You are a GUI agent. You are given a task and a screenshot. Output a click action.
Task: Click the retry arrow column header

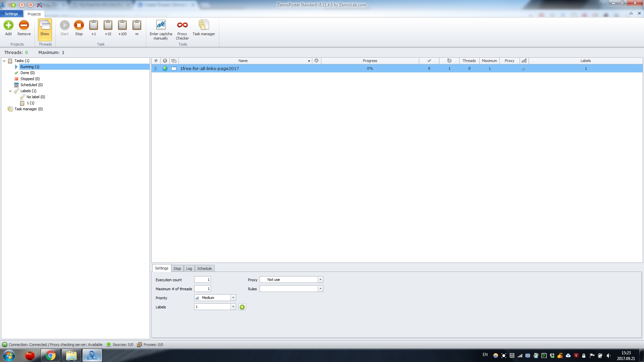449,61
